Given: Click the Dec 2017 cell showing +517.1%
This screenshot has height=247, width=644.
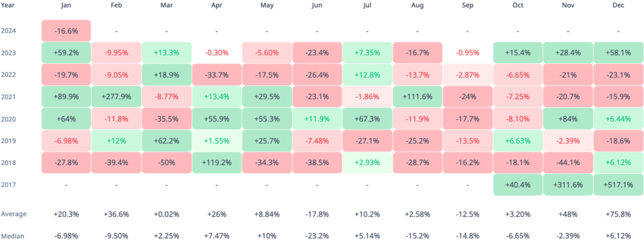Looking at the screenshot, I should click(x=619, y=185).
